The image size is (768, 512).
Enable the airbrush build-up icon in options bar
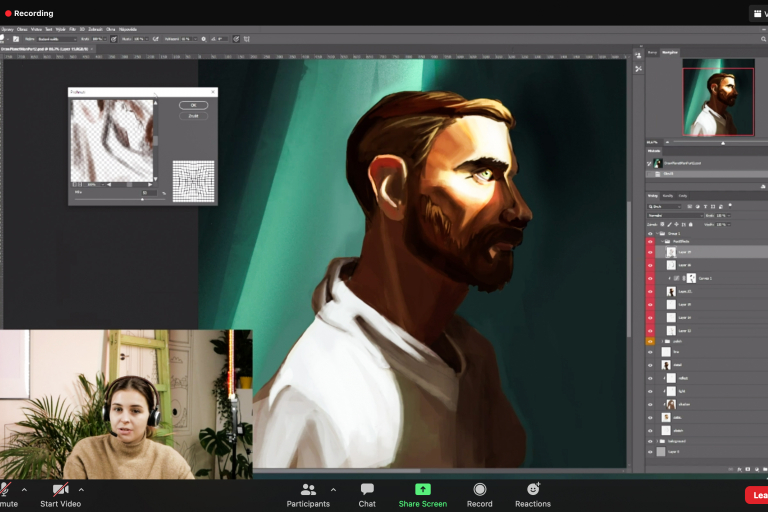pyautogui.click(x=156, y=39)
